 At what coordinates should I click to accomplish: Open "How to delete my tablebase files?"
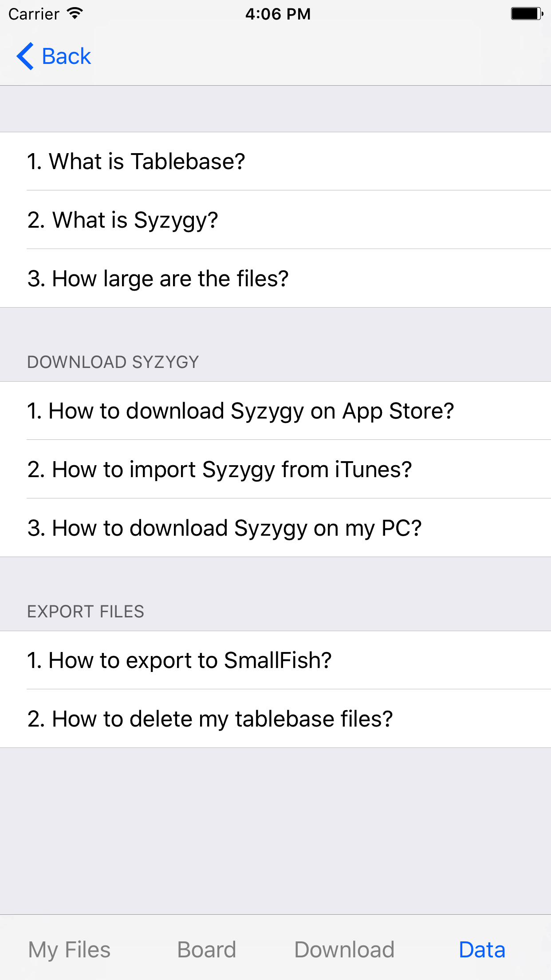[210, 718]
